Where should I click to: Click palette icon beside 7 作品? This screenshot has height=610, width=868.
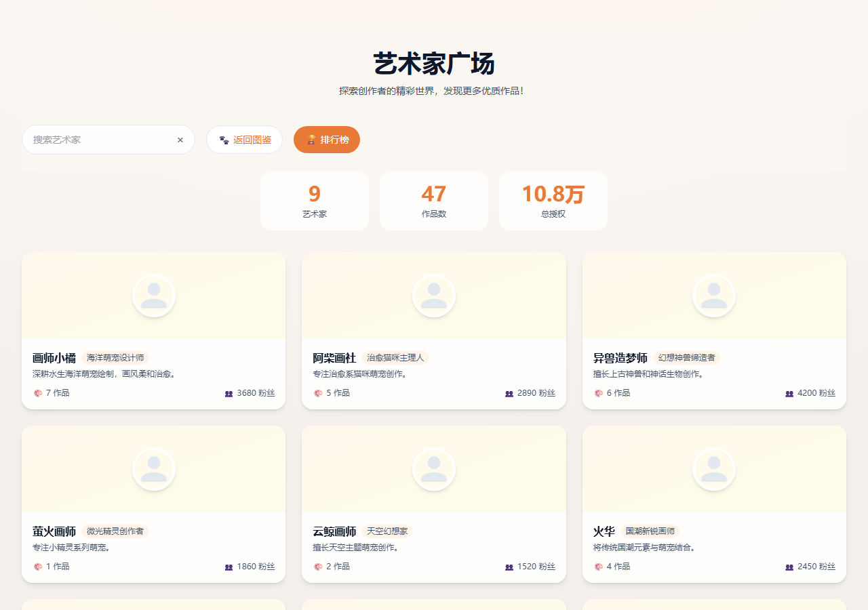pos(38,393)
